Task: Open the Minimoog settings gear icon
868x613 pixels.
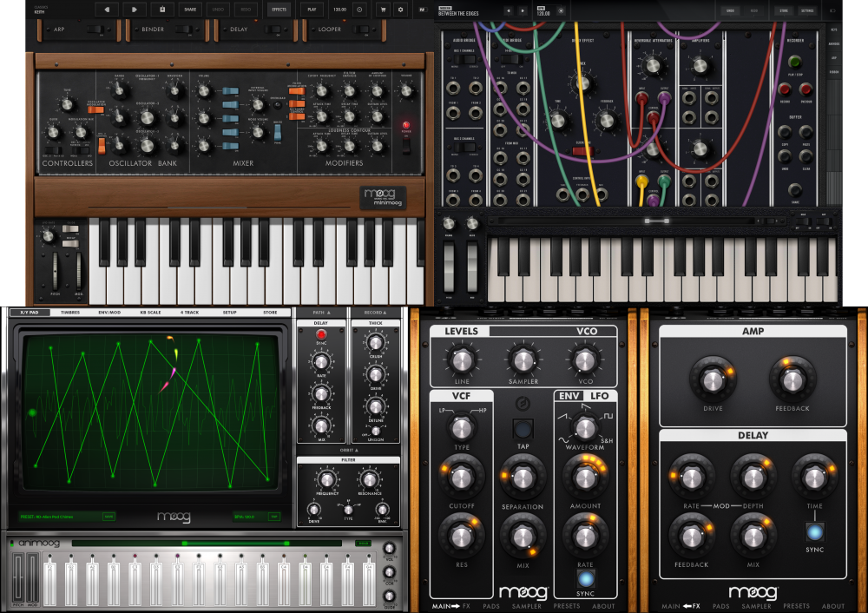Action: pos(400,10)
